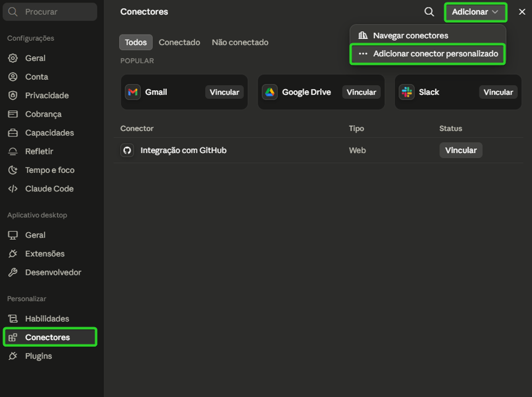The width and height of the screenshot is (532, 397).
Task: Click the desktop Geral monitor icon
Action: click(x=13, y=235)
